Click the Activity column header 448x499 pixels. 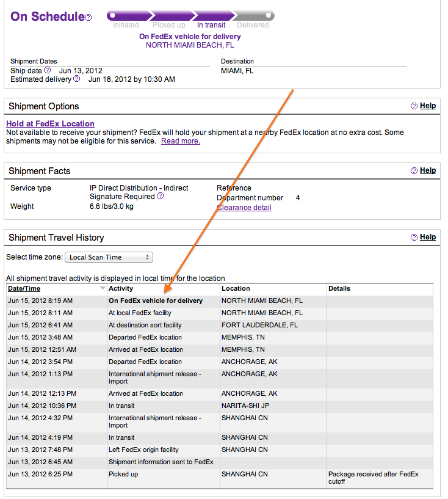[121, 288]
